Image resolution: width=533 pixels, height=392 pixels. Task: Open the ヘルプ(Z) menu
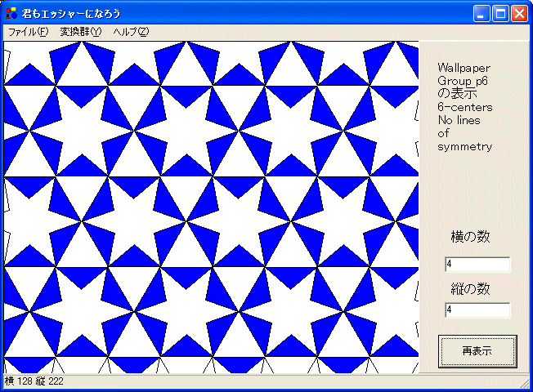coord(131,32)
